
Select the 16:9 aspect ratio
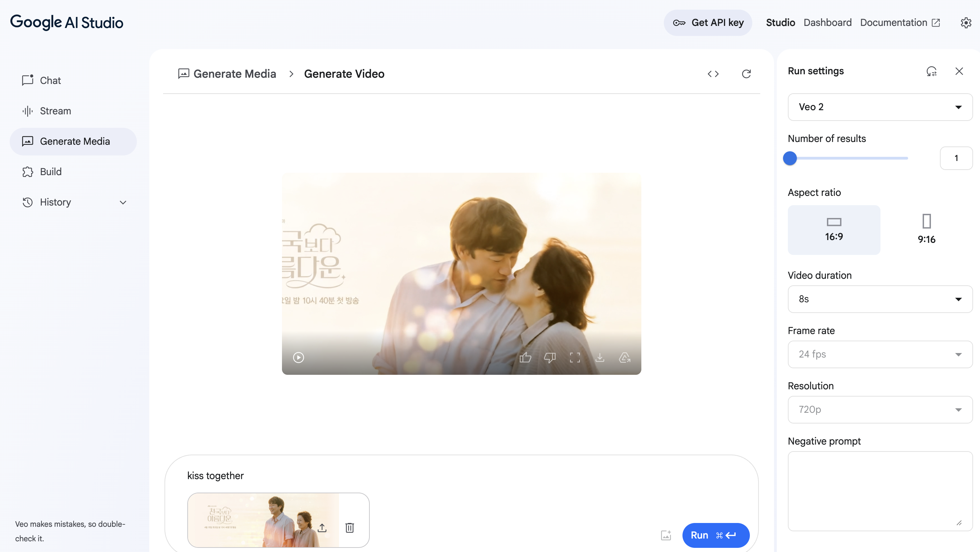833,230
